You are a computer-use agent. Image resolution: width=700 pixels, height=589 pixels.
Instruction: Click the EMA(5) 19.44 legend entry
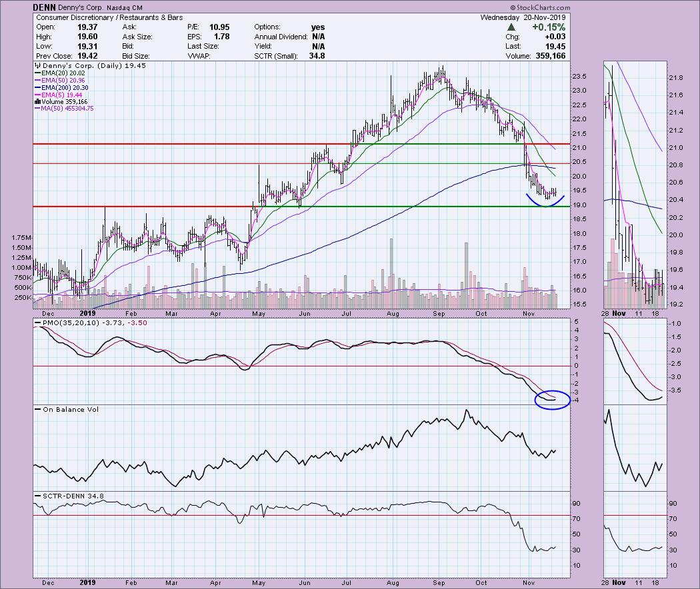coord(59,95)
